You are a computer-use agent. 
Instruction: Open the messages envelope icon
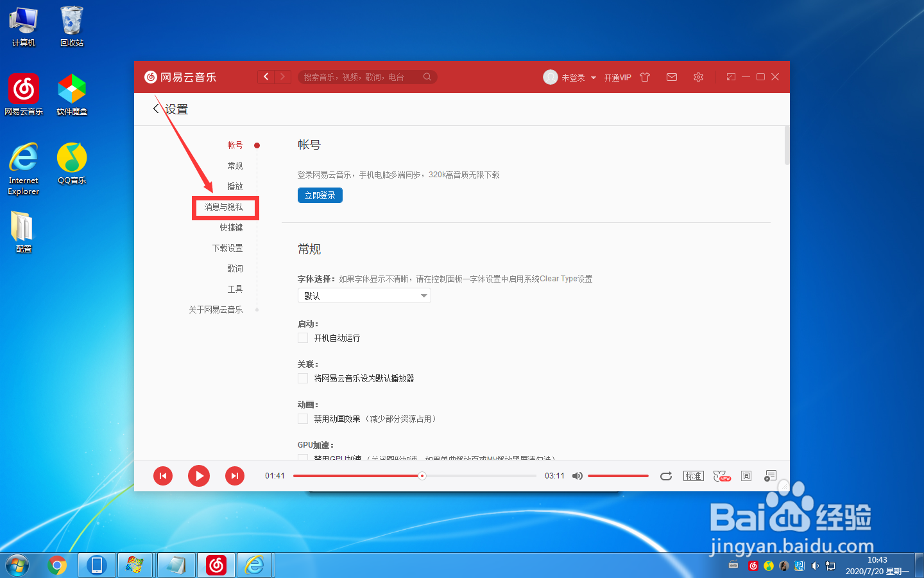pyautogui.click(x=672, y=77)
